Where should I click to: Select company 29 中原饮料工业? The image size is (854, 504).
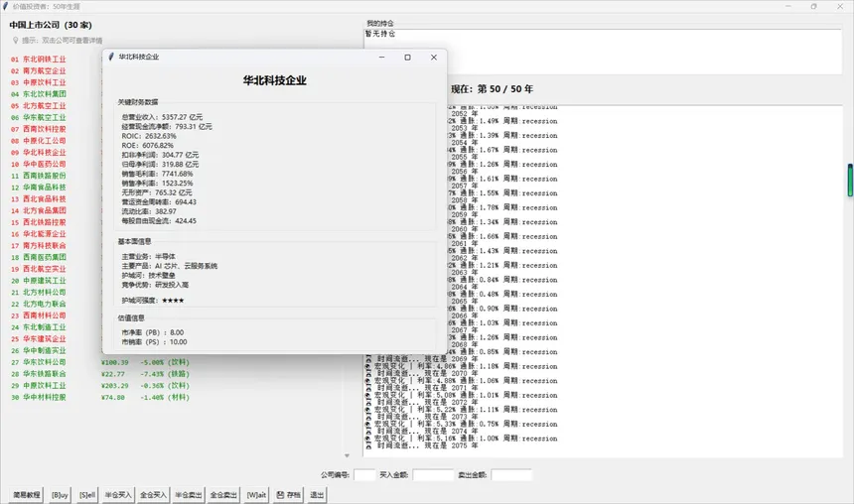point(39,385)
